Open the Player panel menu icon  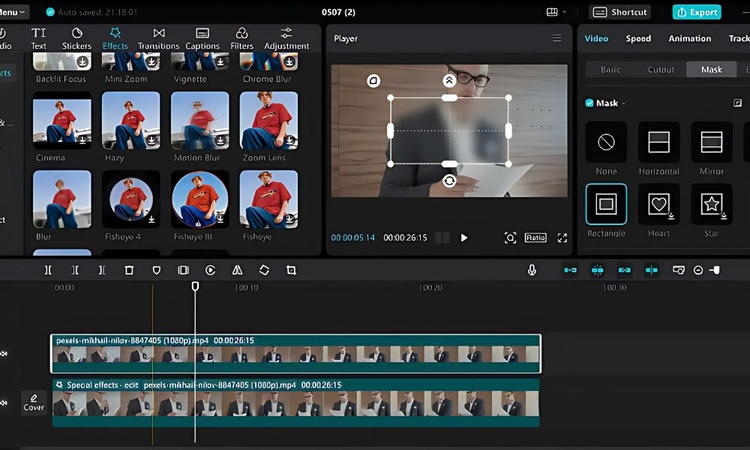coord(557,38)
